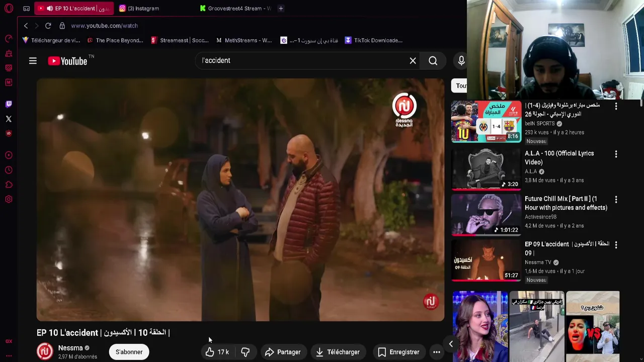Open History clock icon in sidebar
The width and height of the screenshot is (644, 362).
click(x=9, y=170)
